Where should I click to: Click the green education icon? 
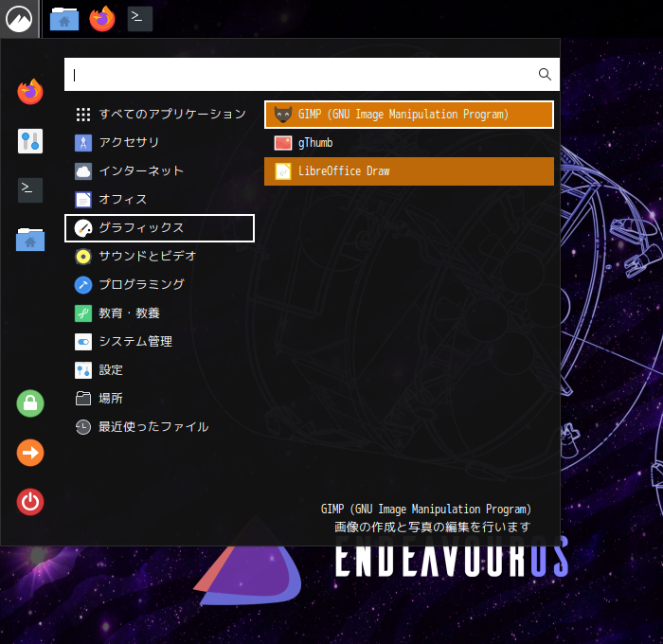[x=83, y=313]
